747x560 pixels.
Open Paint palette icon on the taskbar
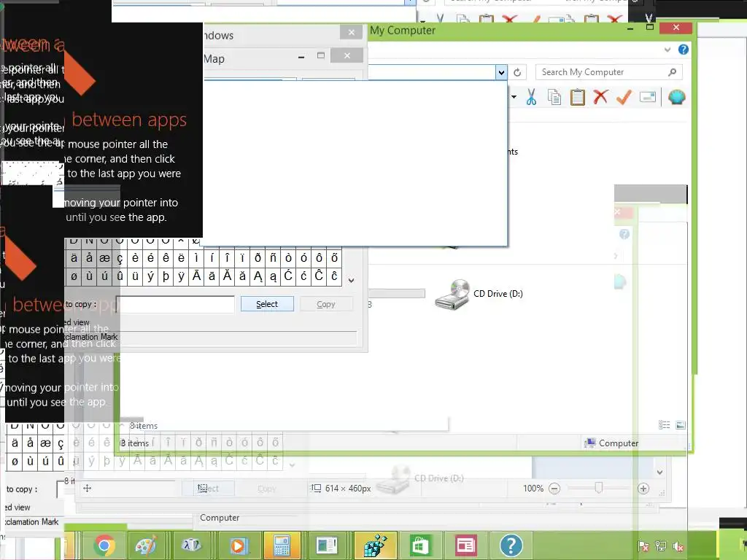[146, 545]
